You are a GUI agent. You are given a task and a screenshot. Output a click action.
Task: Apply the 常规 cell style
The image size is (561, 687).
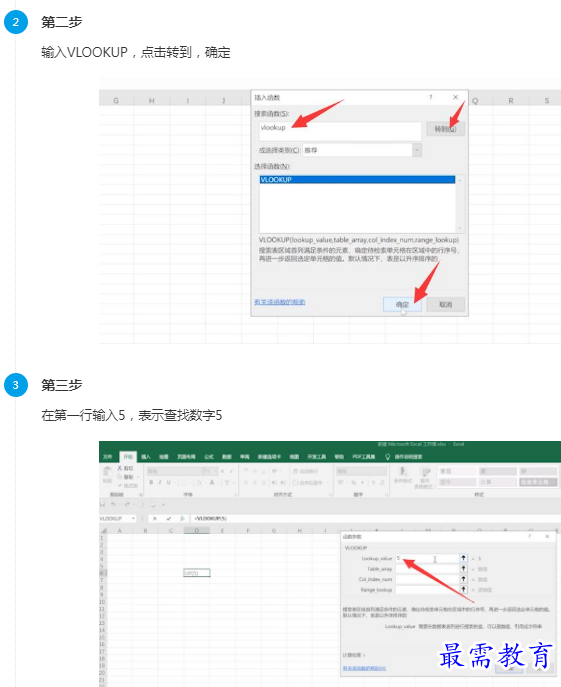pyautogui.click(x=457, y=471)
